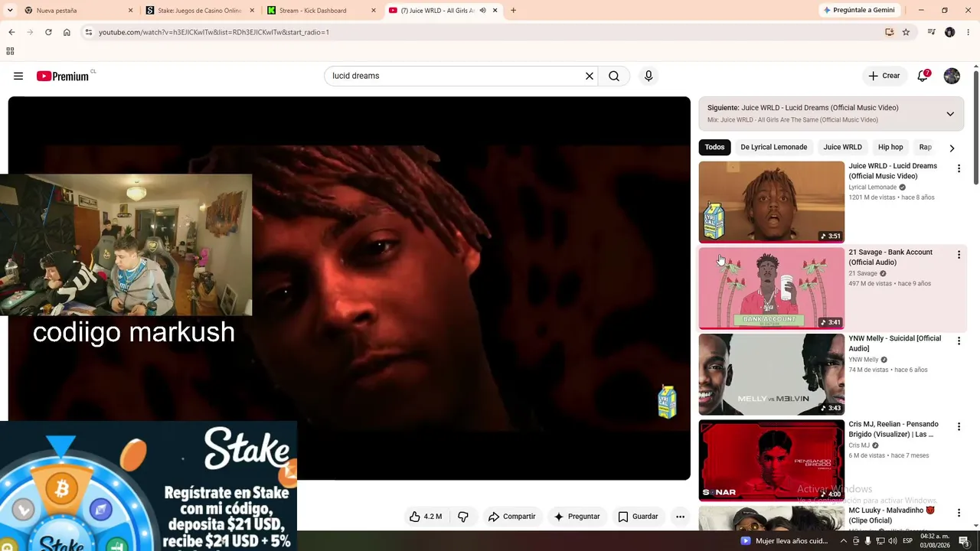Go to browser home page

[67, 32]
